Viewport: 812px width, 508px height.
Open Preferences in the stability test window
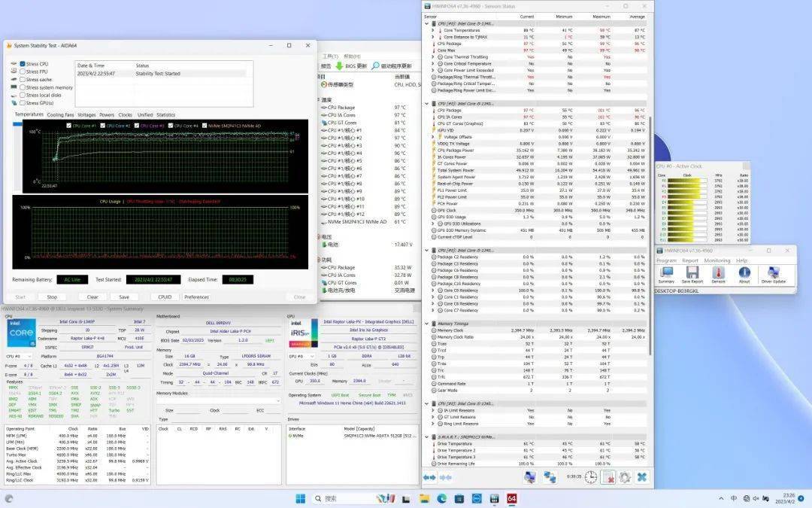197,297
